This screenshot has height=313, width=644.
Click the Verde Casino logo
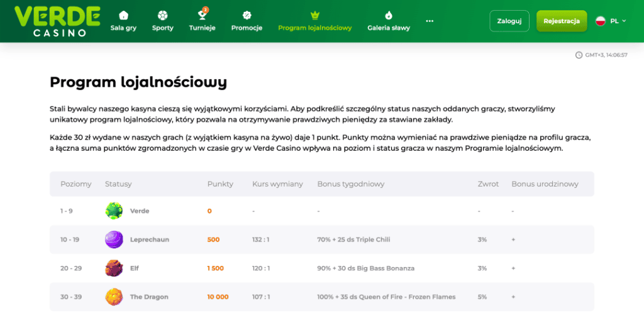click(x=57, y=21)
